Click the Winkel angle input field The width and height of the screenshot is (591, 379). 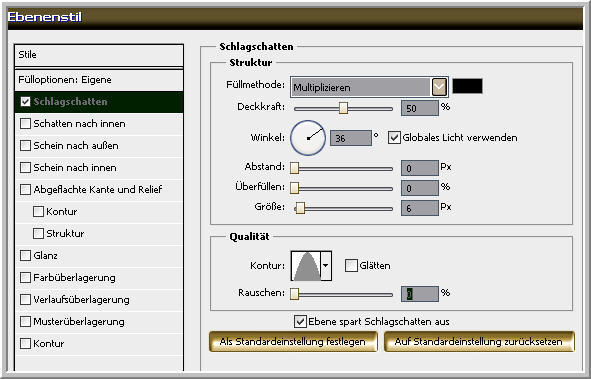(351, 138)
